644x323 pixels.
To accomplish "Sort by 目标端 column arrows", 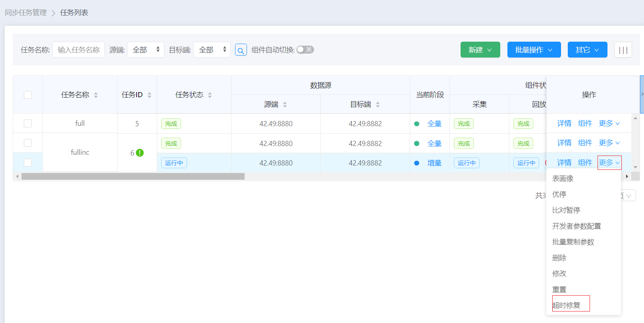I will point(378,104).
